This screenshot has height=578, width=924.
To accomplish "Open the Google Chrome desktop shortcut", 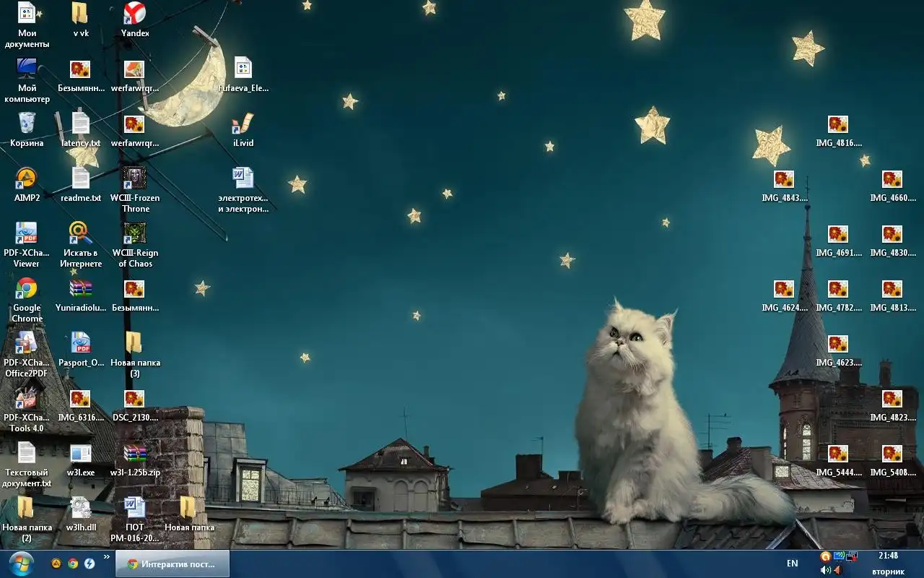I will pyautogui.click(x=27, y=290).
